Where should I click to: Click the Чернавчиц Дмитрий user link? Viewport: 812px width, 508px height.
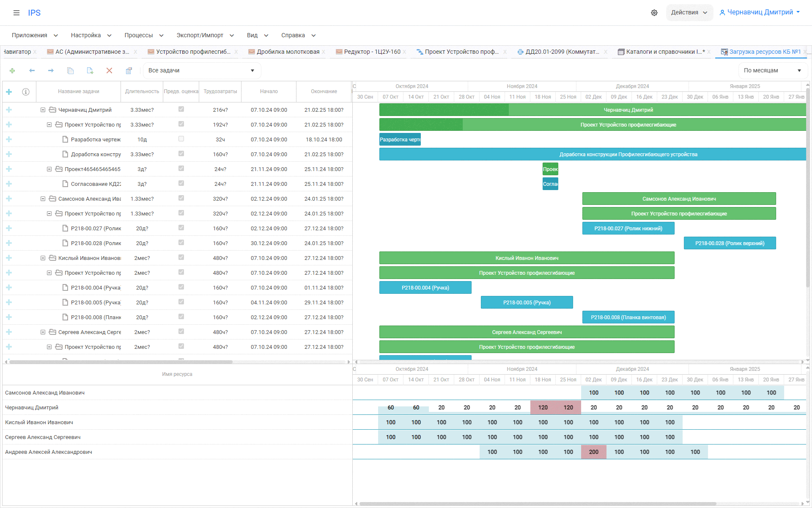760,12
